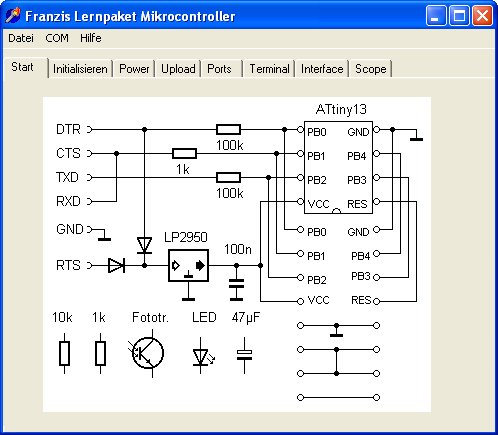Screen dimensions: 498x435
Task: Click the diode symbol next to RTS
Action: pos(116,266)
